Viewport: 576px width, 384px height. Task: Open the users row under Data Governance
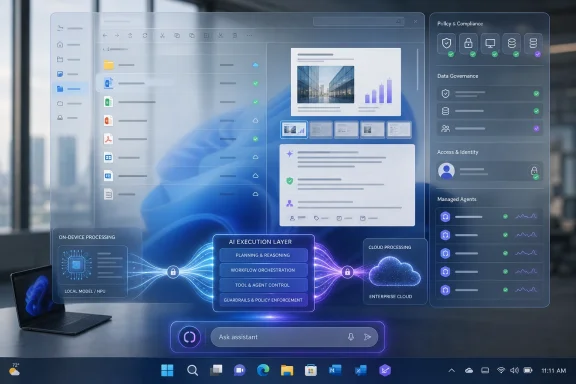490,129
